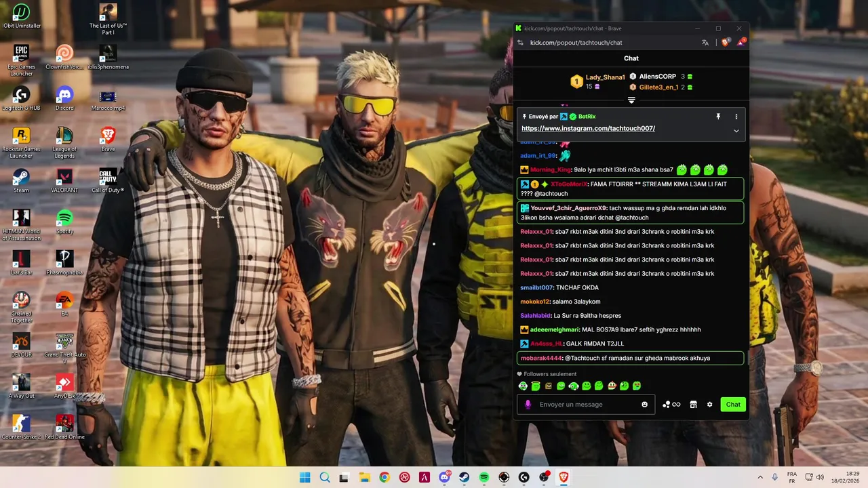Open Google Chrome from the taskbar

click(x=384, y=477)
